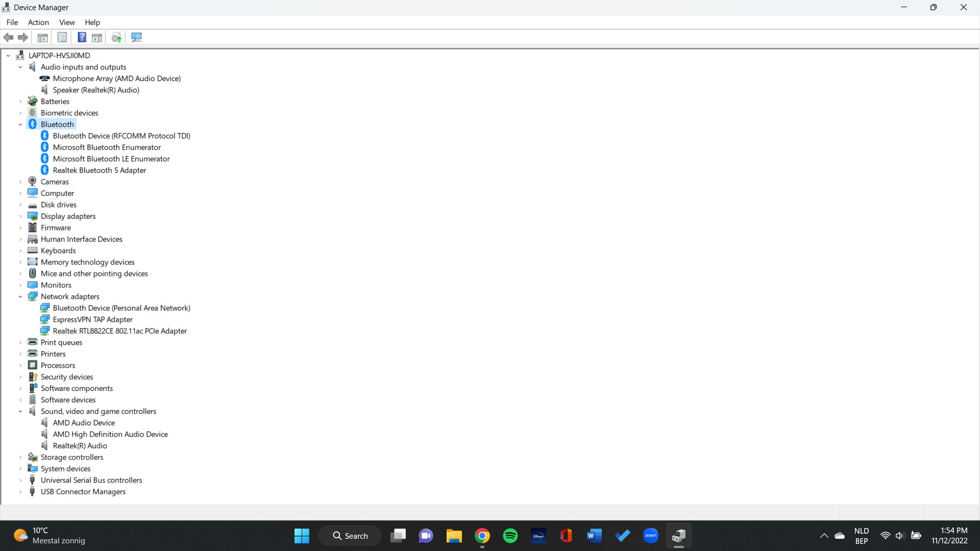Open the View menu
The height and width of the screenshot is (551, 980).
tap(67, 22)
